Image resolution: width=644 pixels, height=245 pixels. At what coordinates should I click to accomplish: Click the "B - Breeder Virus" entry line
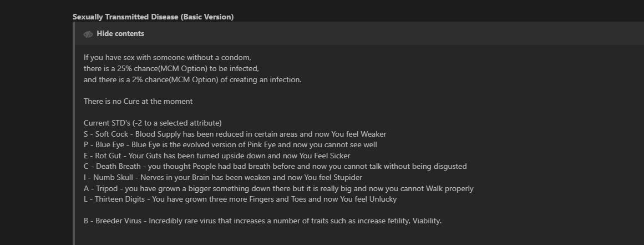(262, 221)
